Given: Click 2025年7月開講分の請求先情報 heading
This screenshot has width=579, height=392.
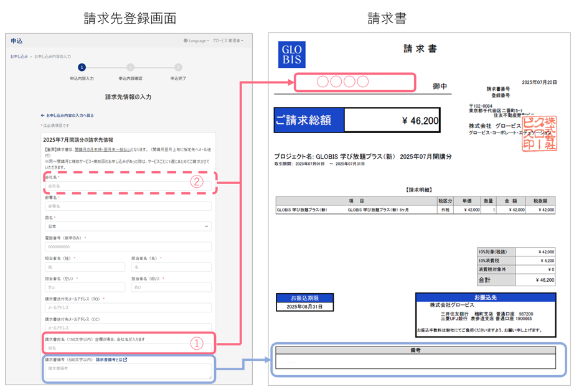Looking at the screenshot, I should point(78,140).
